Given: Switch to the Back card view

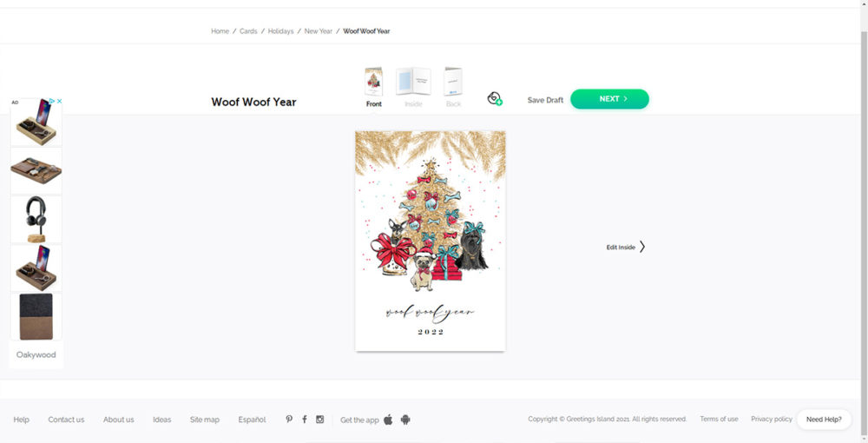Looking at the screenshot, I should pyautogui.click(x=453, y=87).
